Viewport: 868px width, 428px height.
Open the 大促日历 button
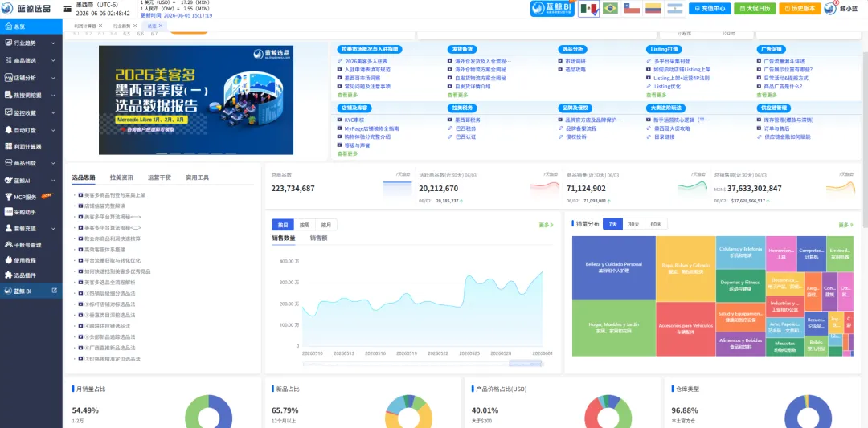pyautogui.click(x=755, y=8)
